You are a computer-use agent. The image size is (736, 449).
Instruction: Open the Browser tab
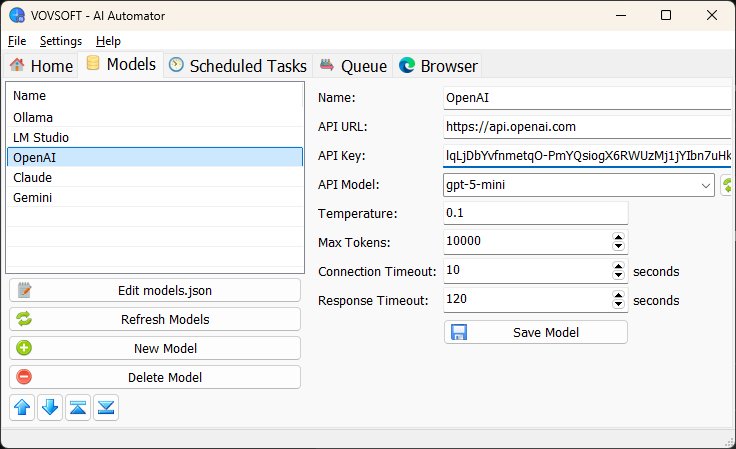coord(438,66)
